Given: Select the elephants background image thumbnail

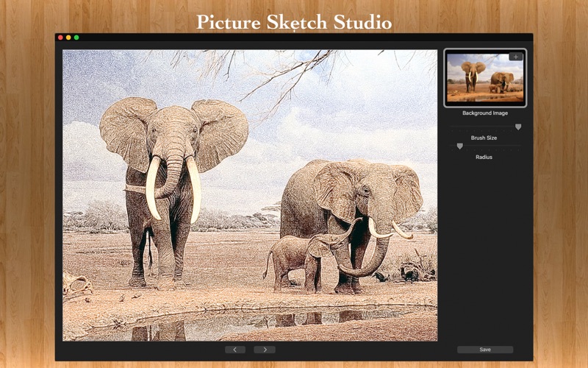Looking at the screenshot, I should pyautogui.click(x=485, y=78).
